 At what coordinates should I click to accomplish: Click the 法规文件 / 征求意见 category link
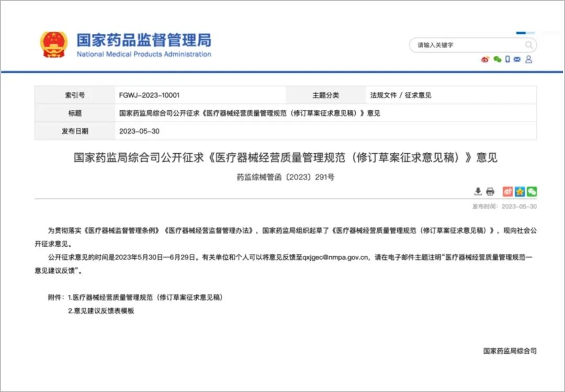402,95
